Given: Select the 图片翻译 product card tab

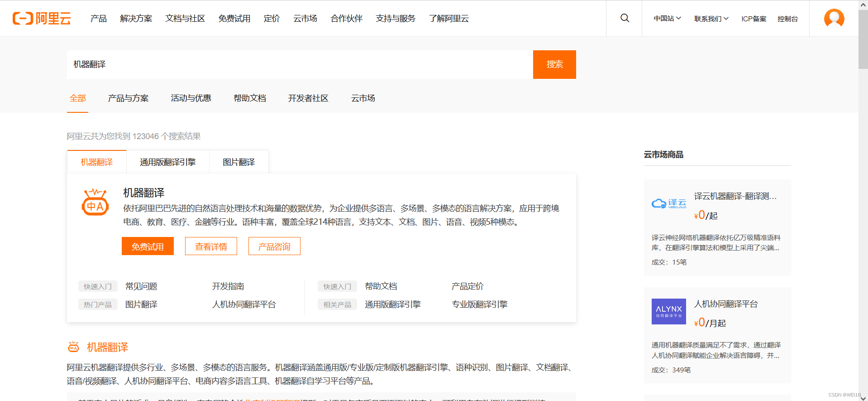Looking at the screenshot, I should coord(239,162).
